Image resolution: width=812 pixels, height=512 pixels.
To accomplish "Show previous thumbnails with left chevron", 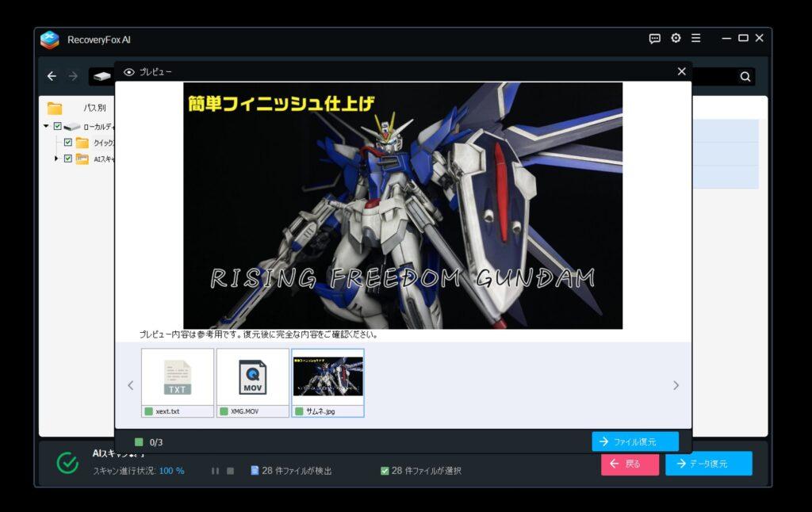I will pyautogui.click(x=131, y=385).
